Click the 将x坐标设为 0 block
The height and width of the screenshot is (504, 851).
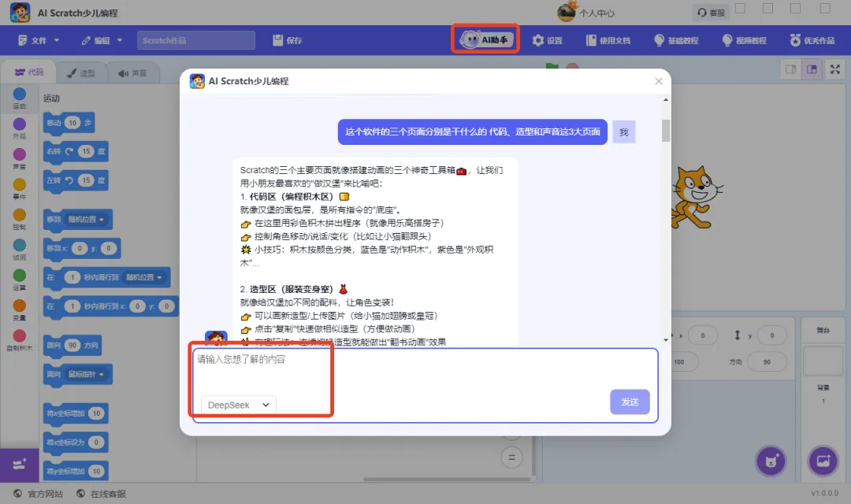point(76,442)
